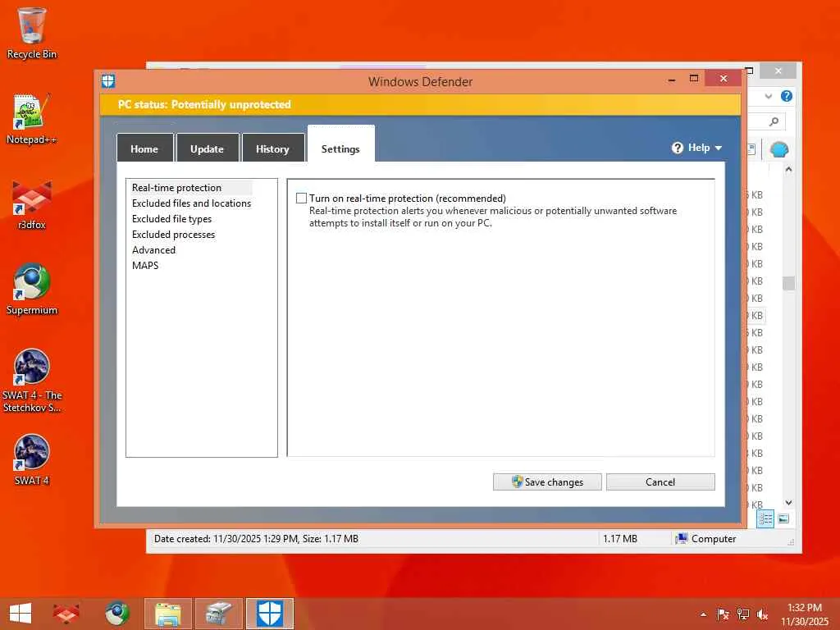Image resolution: width=840 pixels, height=630 pixels.
Task: Switch to Windows Defender taskbar button
Action: [269, 614]
